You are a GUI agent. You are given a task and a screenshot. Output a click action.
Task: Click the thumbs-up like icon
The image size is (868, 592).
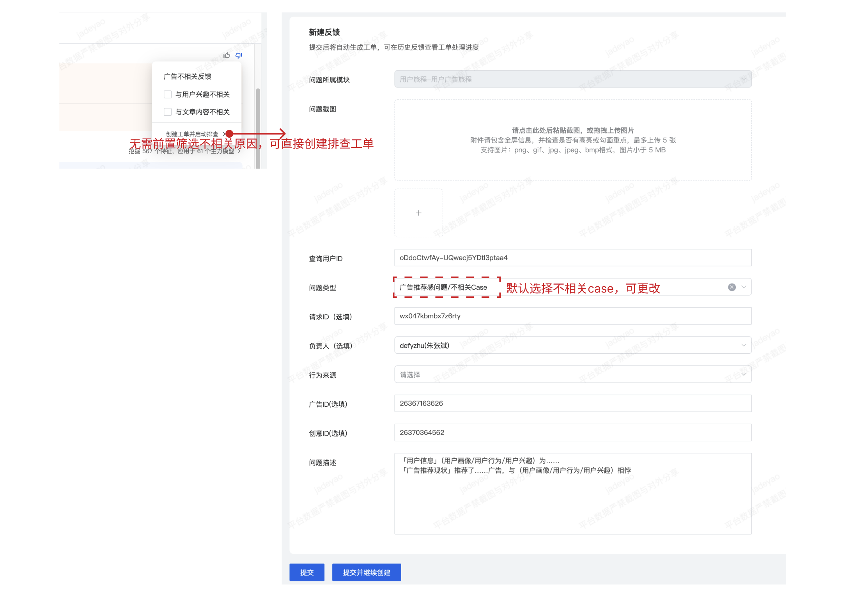click(x=227, y=55)
